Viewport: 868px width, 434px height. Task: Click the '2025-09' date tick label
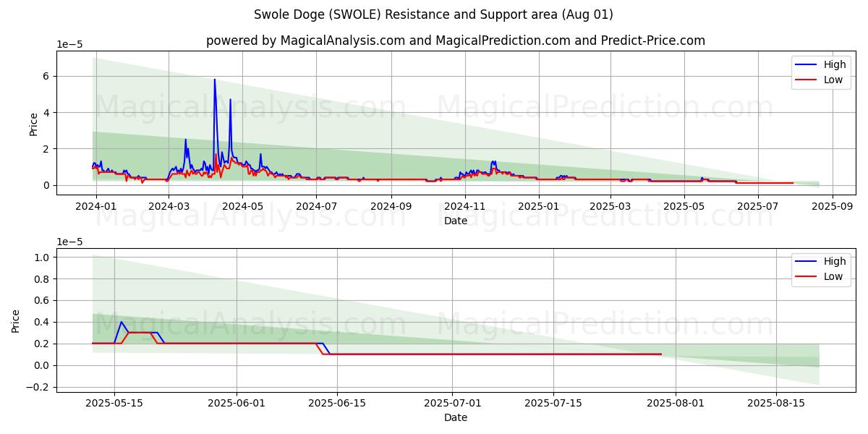tap(833, 206)
